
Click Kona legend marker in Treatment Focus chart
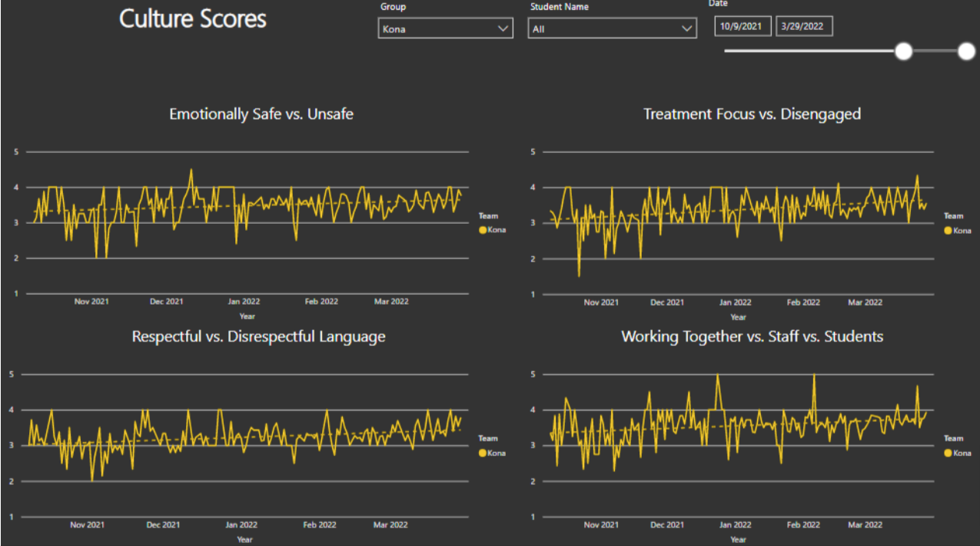(x=948, y=231)
